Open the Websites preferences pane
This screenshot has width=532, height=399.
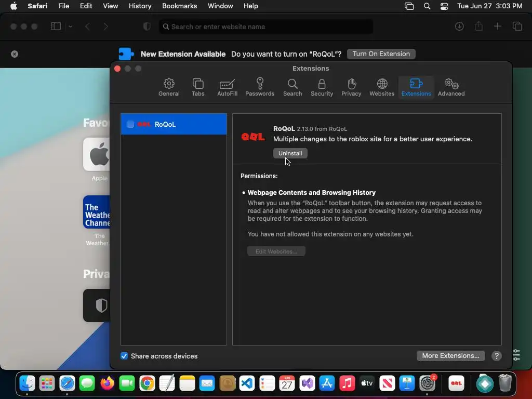tap(382, 87)
